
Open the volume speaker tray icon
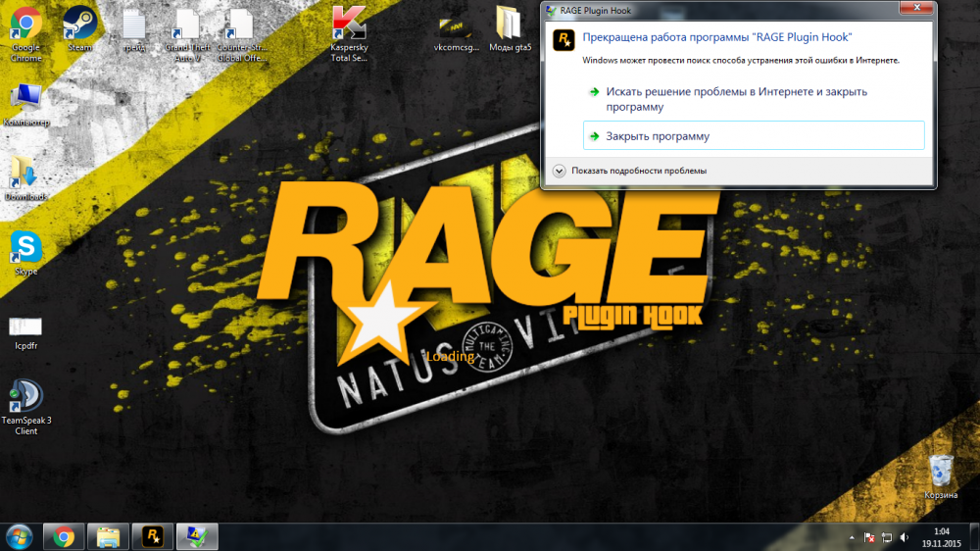(x=905, y=537)
